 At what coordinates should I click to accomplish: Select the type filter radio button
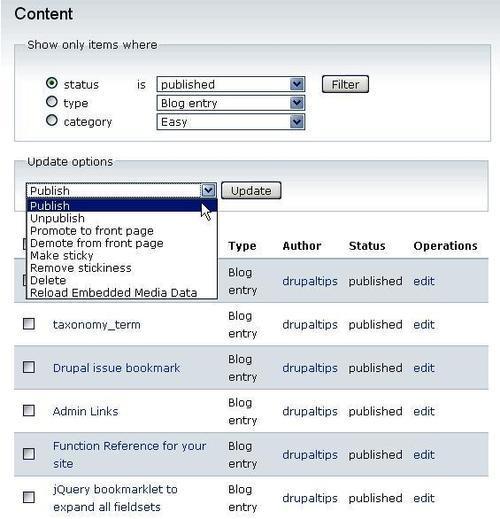click(52, 102)
